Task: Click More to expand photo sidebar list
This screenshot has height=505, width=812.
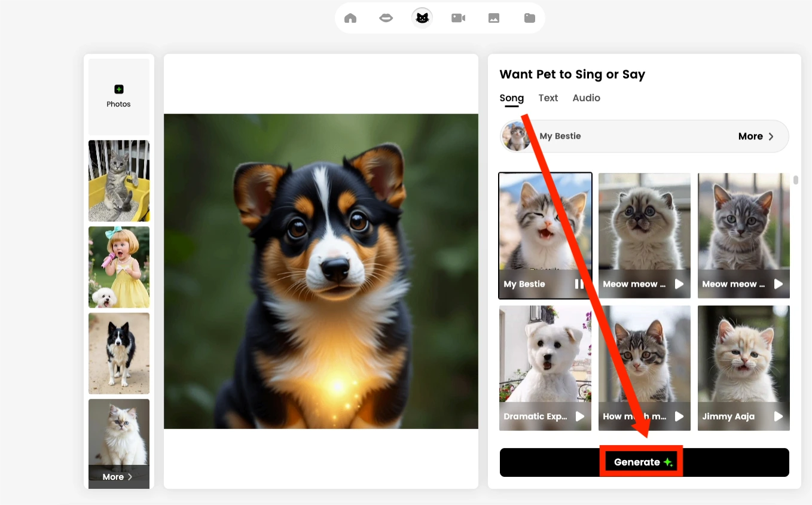Action: pos(117,477)
